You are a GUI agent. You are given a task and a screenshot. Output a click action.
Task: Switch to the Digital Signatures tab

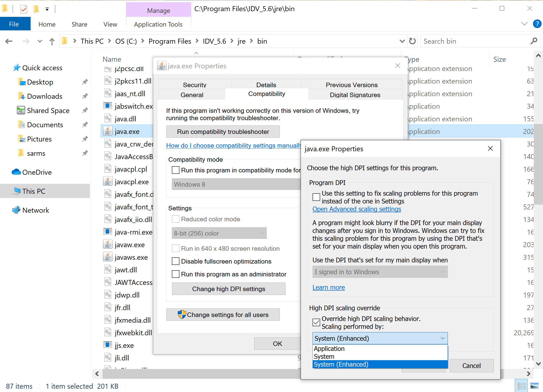pos(355,95)
